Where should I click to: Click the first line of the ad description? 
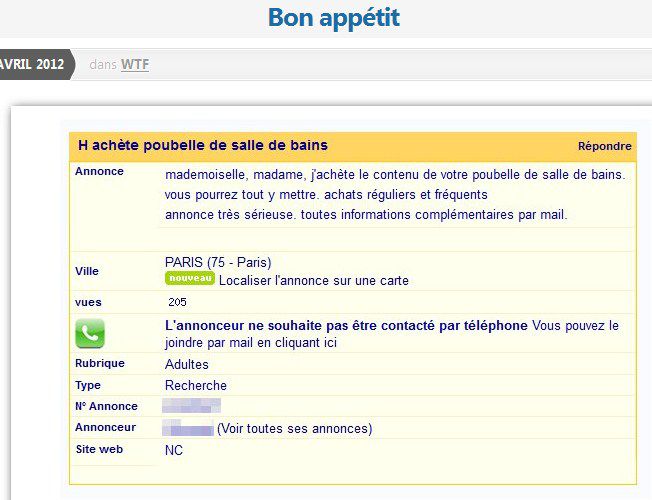point(395,174)
